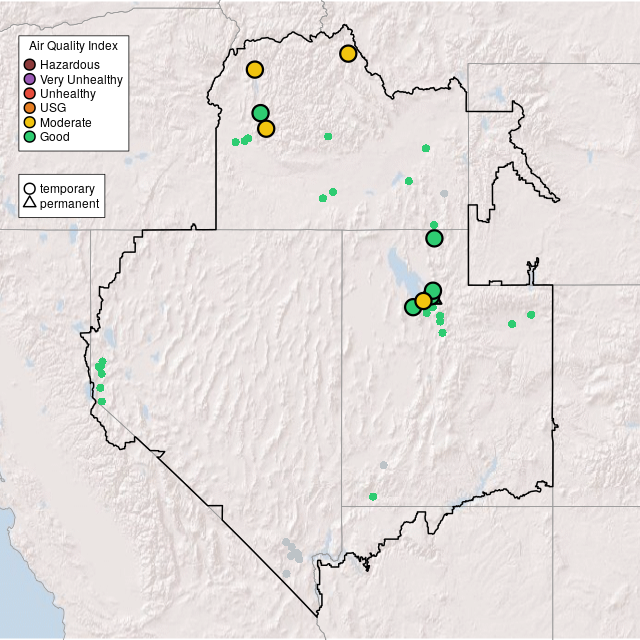Click the 'permanent' label text in legend

[x=69, y=204]
